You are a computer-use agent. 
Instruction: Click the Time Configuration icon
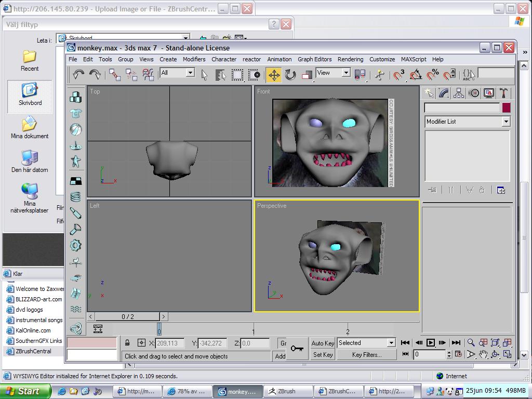click(458, 354)
